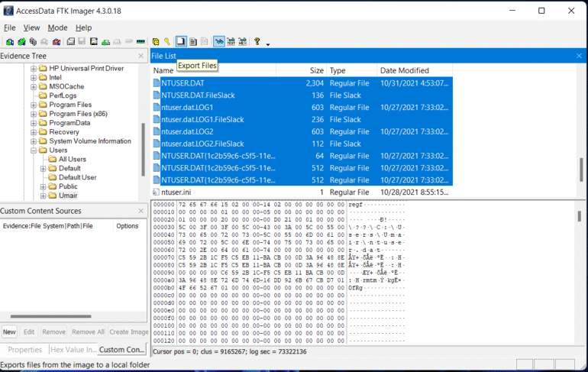Click the yellow key Detect Encryption icon

(166, 41)
